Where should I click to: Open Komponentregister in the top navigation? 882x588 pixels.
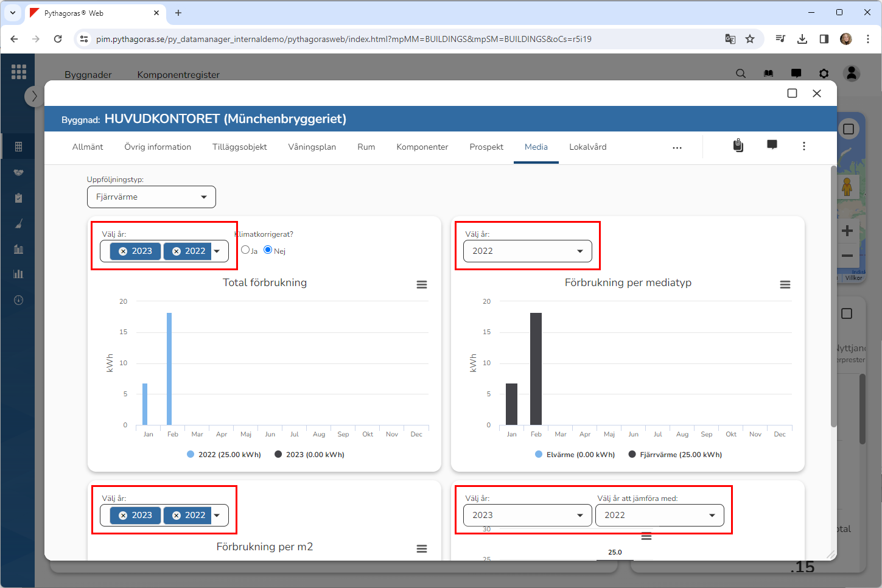pyautogui.click(x=178, y=74)
